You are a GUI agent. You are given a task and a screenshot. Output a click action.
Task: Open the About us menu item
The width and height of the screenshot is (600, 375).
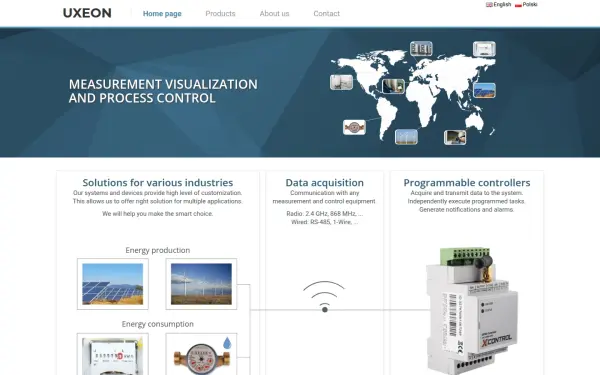click(274, 14)
